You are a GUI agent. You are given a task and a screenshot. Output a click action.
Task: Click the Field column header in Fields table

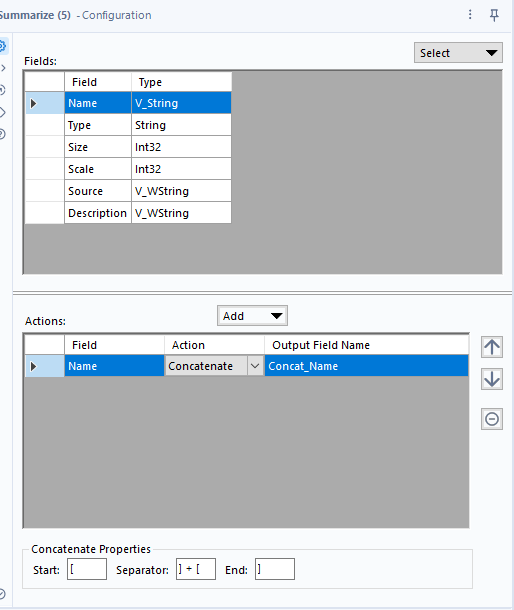click(x=98, y=82)
